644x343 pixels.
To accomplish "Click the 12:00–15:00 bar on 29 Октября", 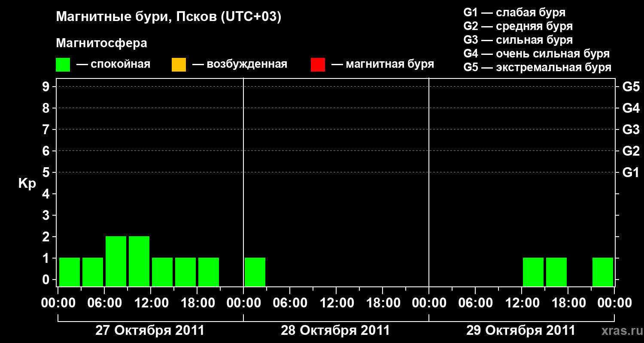I will (533, 272).
